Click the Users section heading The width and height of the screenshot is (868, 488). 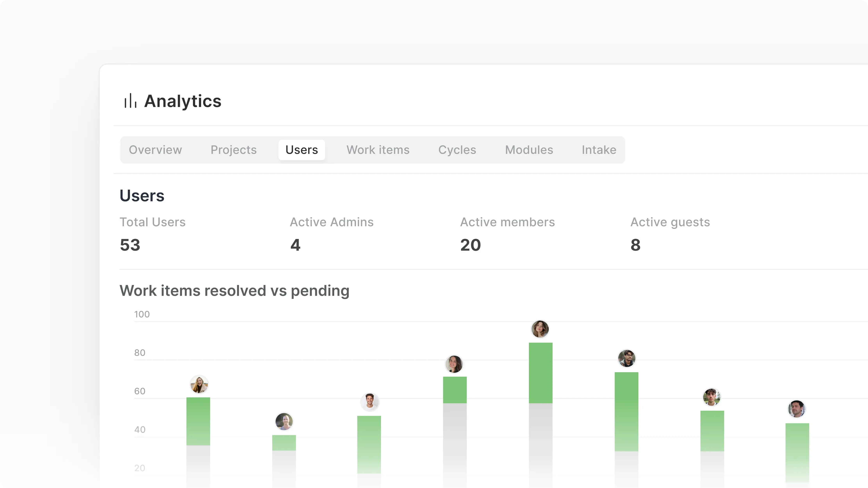tap(142, 196)
